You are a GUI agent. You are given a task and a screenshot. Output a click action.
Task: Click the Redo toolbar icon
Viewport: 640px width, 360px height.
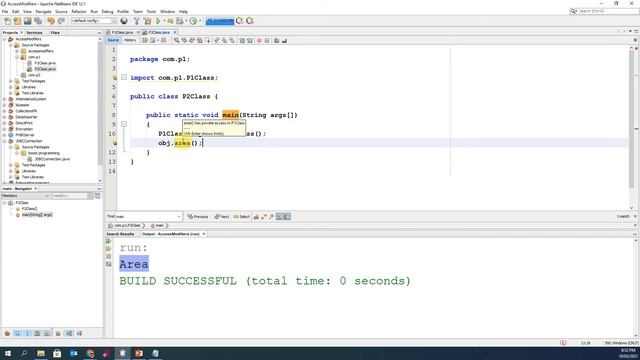click(x=61, y=21)
